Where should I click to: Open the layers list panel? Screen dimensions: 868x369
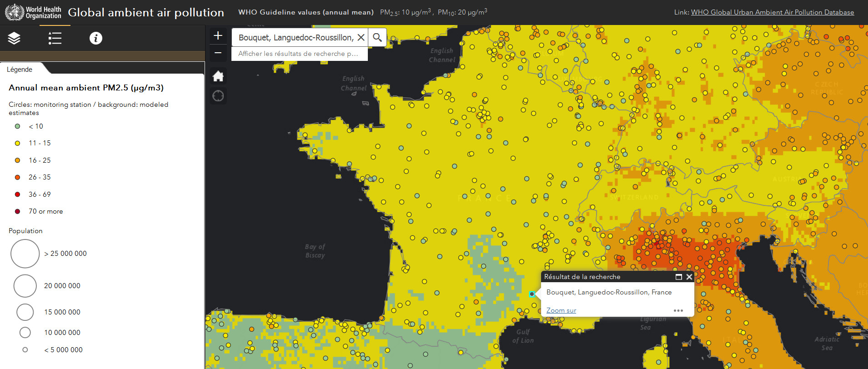pyautogui.click(x=14, y=38)
